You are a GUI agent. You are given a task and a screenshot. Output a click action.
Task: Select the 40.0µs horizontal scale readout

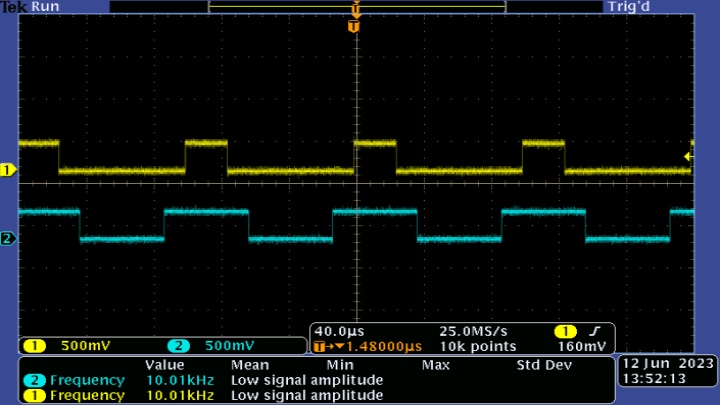(337, 331)
